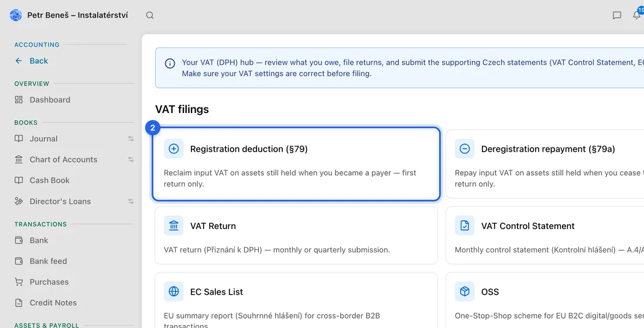Open the search magnifier icon
This screenshot has width=644, height=328.
point(150,15)
